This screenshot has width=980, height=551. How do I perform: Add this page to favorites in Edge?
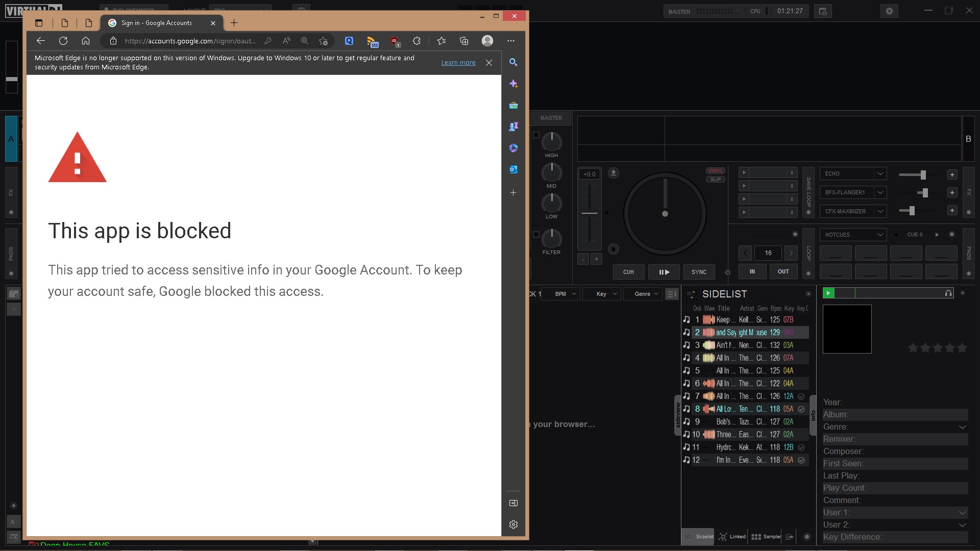[x=323, y=41]
